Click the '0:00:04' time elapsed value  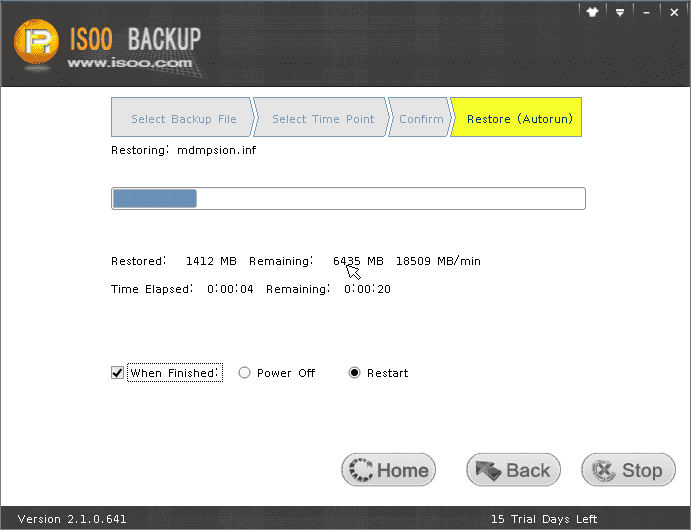(230, 289)
